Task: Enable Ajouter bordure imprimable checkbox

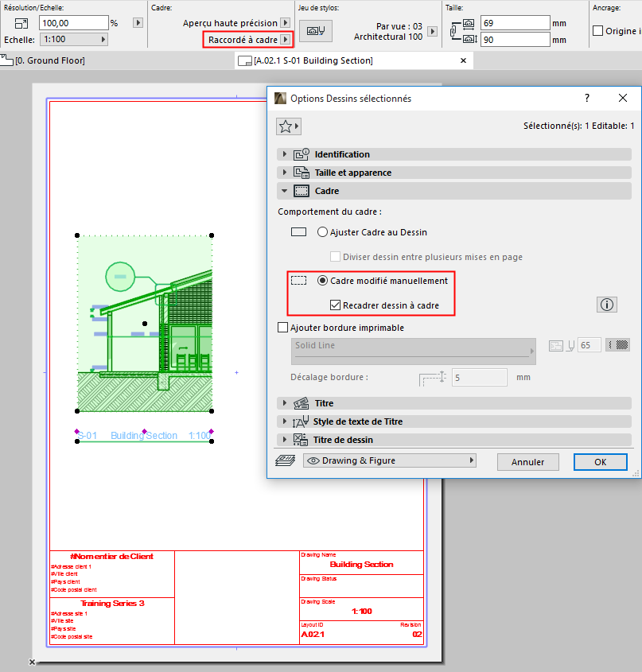Action: coord(282,328)
